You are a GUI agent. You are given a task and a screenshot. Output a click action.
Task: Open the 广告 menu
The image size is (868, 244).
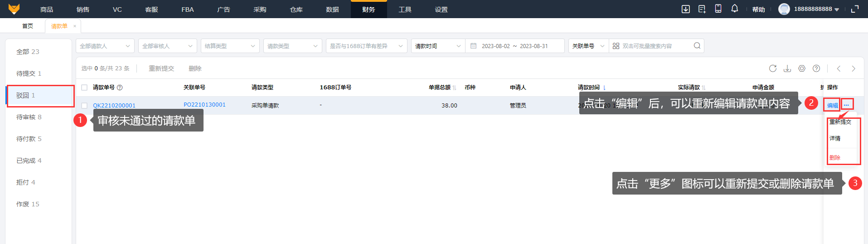tap(223, 9)
